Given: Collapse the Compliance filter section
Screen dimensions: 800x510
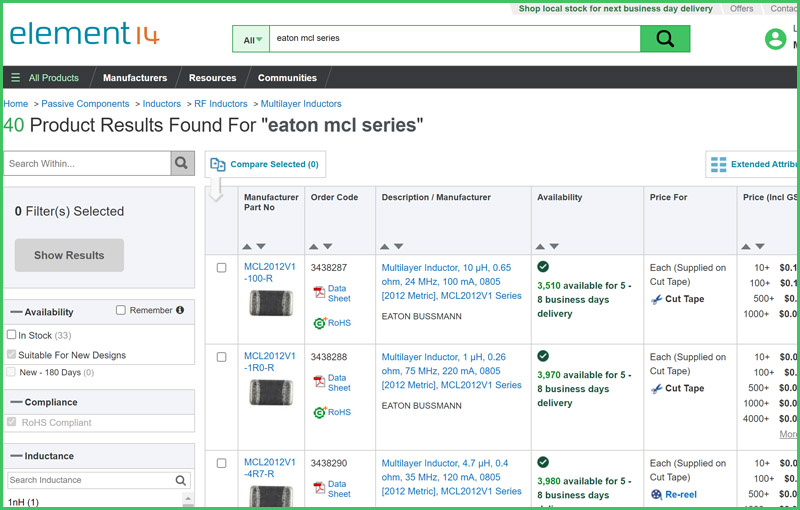Looking at the screenshot, I should (x=16, y=402).
